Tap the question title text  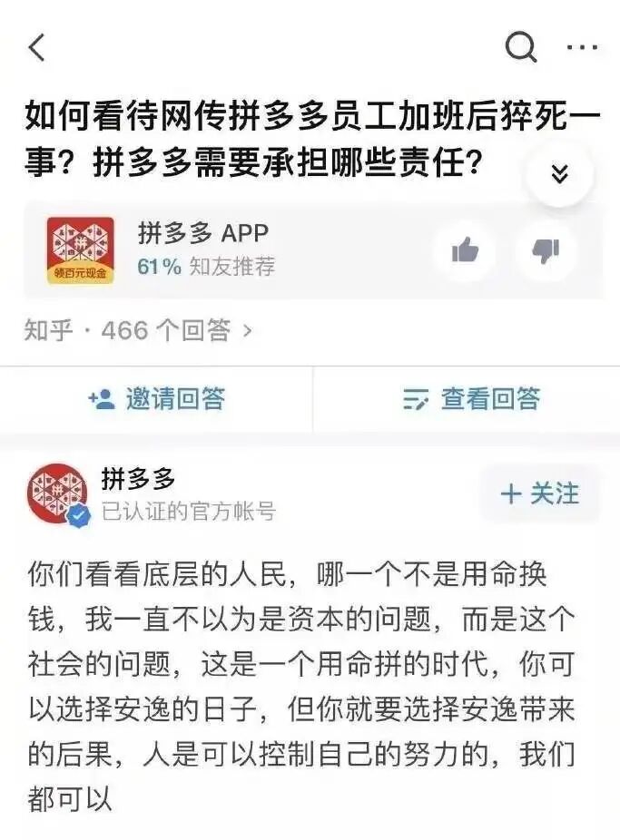312,139
